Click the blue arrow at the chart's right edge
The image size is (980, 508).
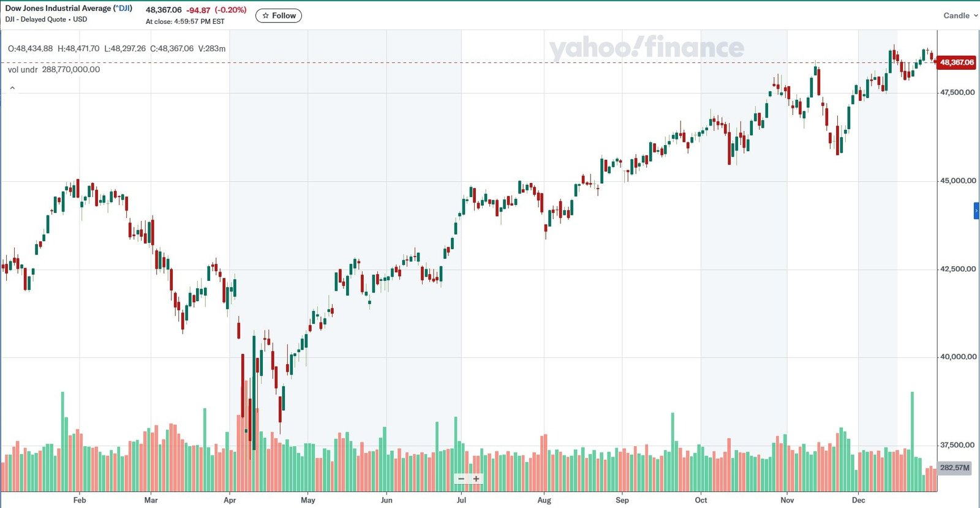[976, 210]
